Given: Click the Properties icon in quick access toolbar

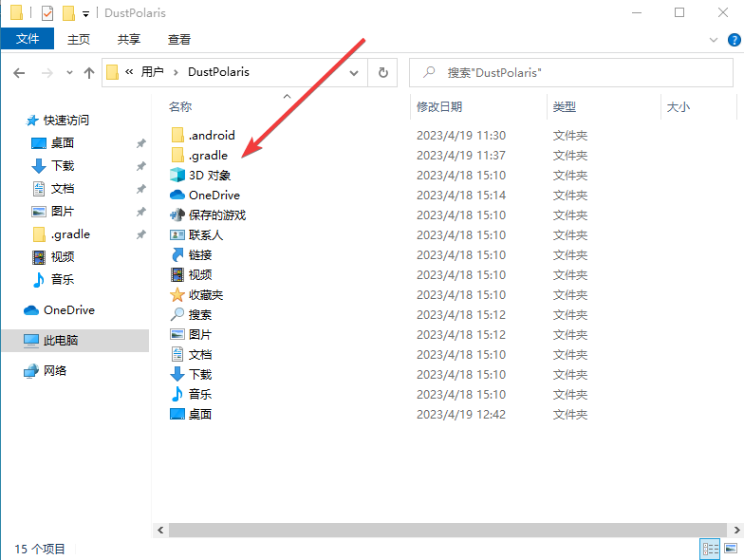Looking at the screenshot, I should tap(47, 13).
